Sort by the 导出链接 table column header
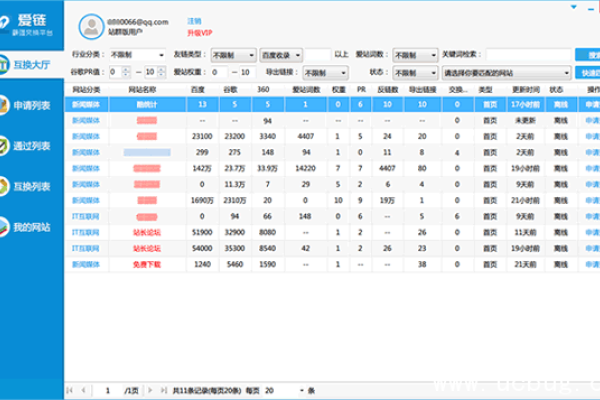This screenshot has width=600, height=400. click(422, 90)
